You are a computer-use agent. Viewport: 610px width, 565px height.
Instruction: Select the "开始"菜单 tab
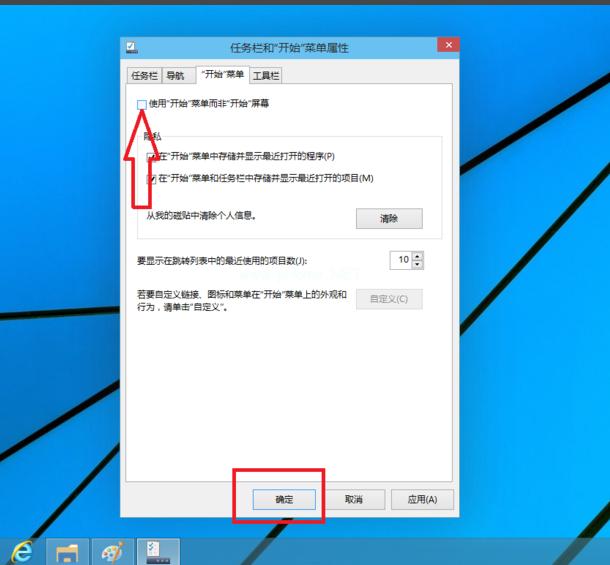click(x=223, y=74)
